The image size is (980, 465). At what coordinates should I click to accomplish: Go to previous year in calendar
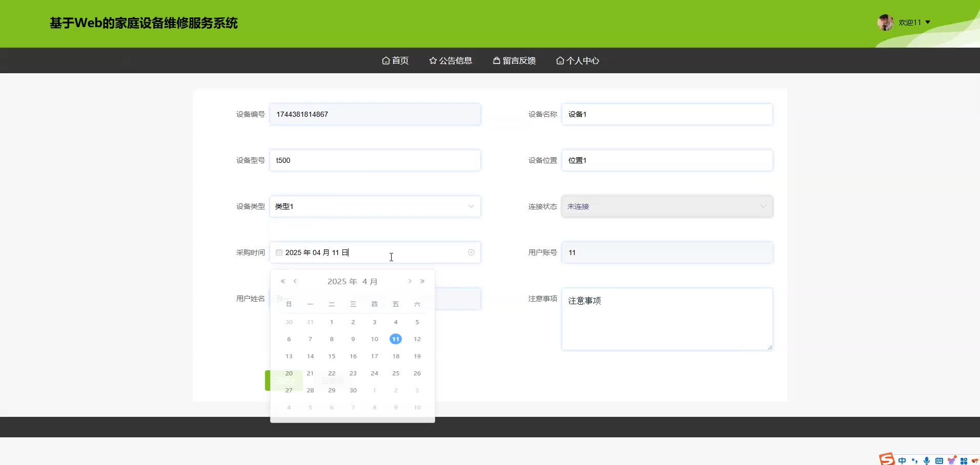point(282,281)
